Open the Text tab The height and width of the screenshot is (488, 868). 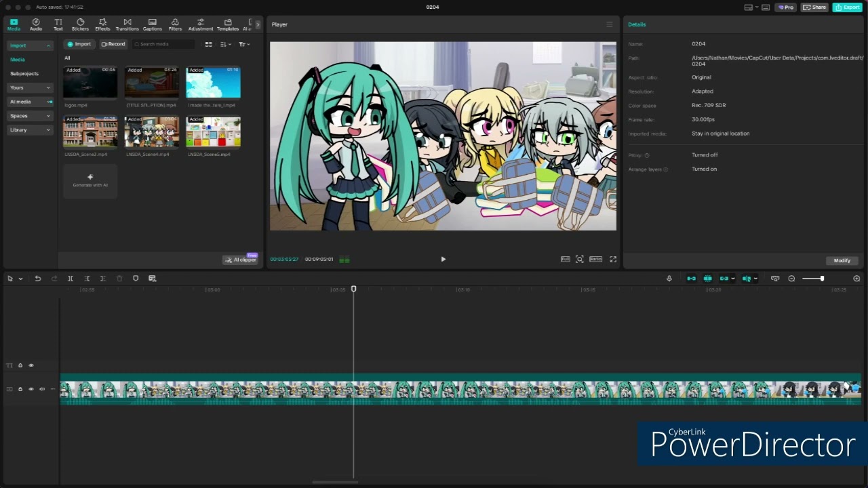(x=58, y=25)
